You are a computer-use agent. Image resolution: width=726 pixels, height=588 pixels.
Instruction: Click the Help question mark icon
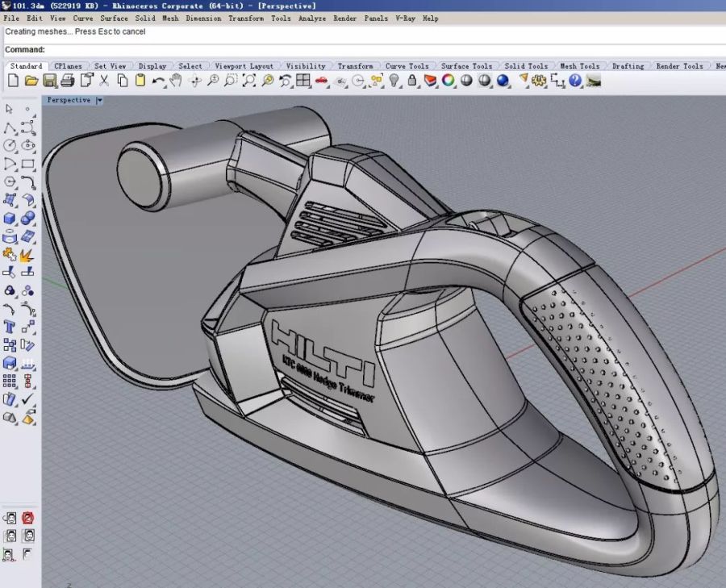pyautogui.click(x=575, y=80)
